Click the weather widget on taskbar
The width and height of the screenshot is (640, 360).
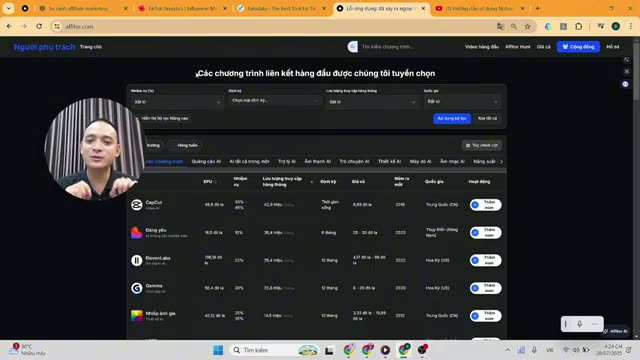click(27, 350)
